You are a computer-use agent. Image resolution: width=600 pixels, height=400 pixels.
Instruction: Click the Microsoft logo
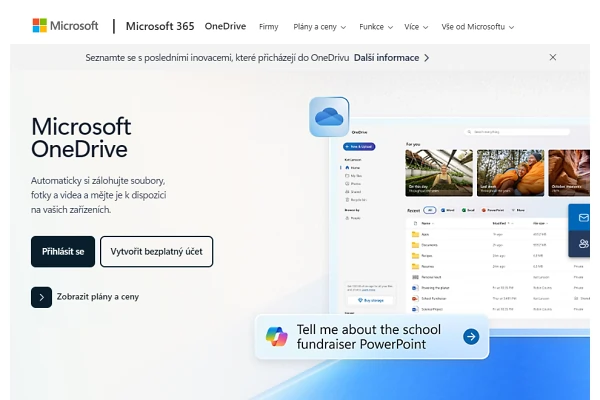pyautogui.click(x=65, y=26)
